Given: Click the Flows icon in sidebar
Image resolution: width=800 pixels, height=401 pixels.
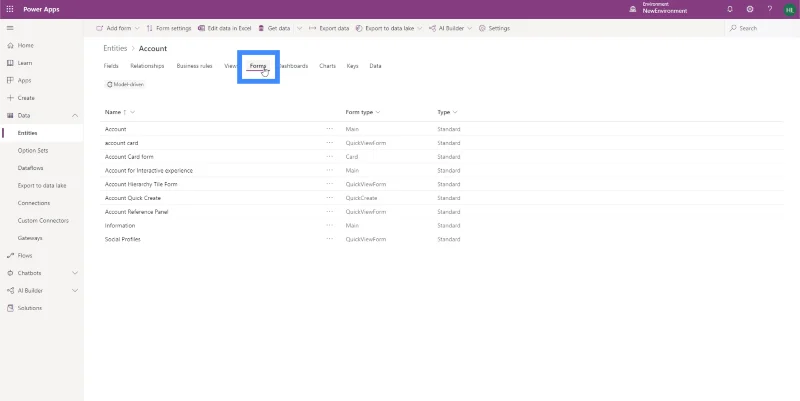Looking at the screenshot, I should [10, 255].
